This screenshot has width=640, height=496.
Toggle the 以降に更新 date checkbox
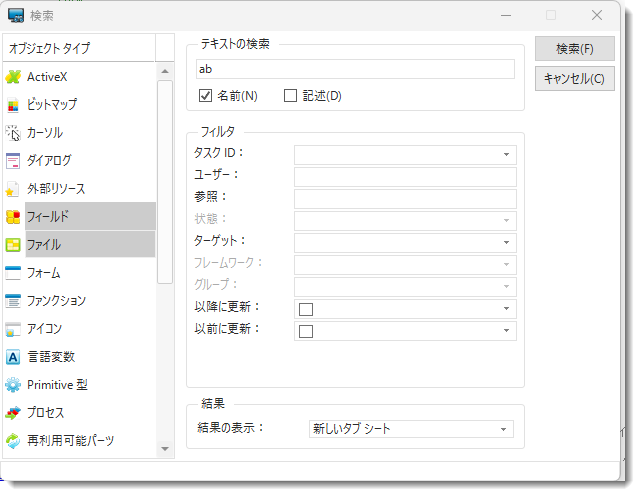pos(306,309)
